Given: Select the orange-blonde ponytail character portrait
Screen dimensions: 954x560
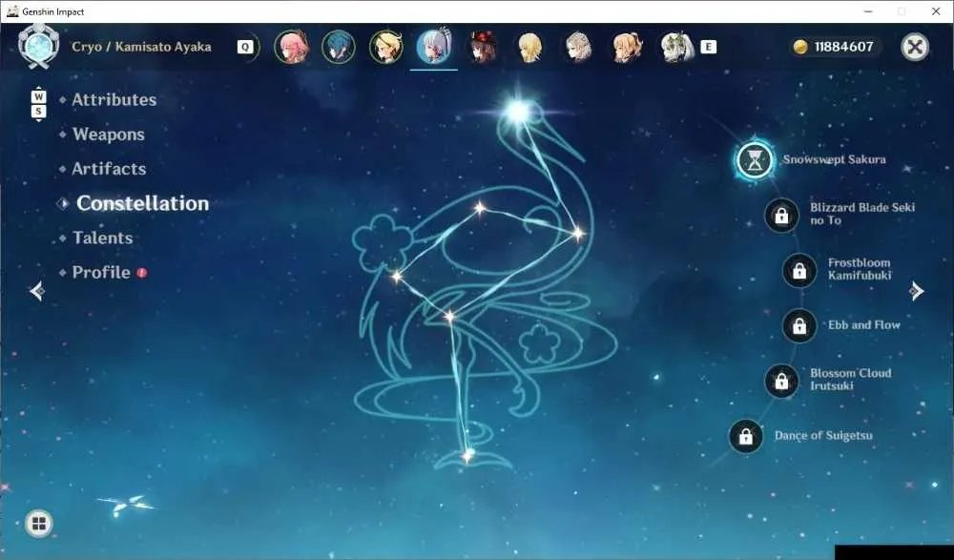Looking at the screenshot, I should pos(627,47).
